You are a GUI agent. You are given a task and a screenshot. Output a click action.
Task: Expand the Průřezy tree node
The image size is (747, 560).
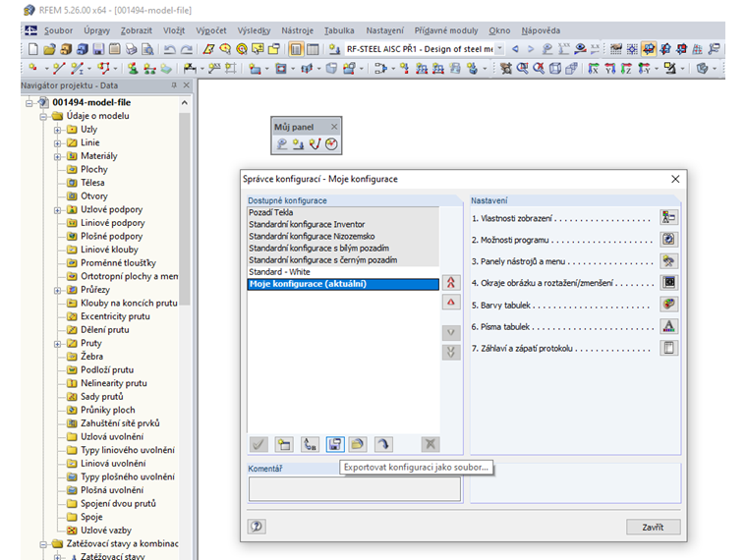click(x=57, y=290)
